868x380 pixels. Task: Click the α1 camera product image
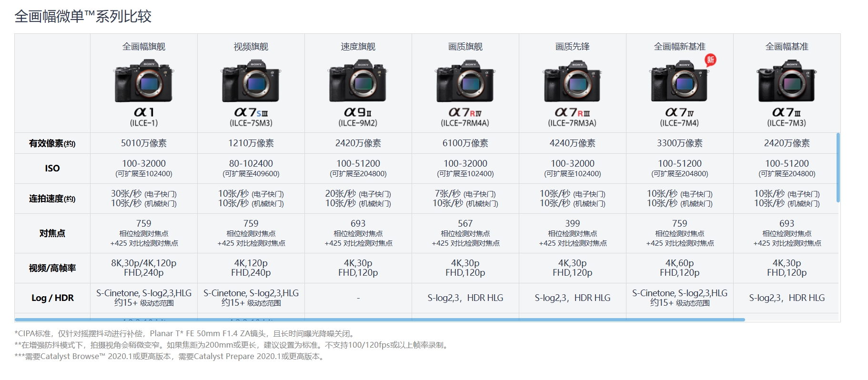click(x=143, y=81)
